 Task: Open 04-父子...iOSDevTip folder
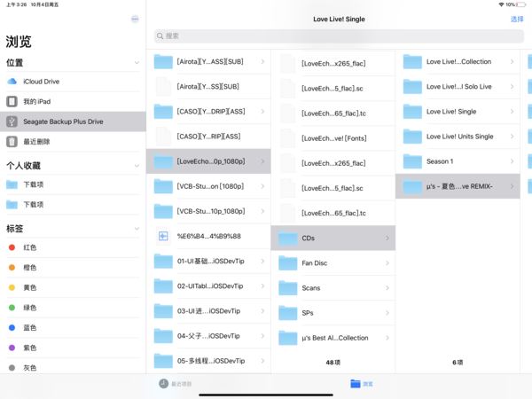coord(208,336)
